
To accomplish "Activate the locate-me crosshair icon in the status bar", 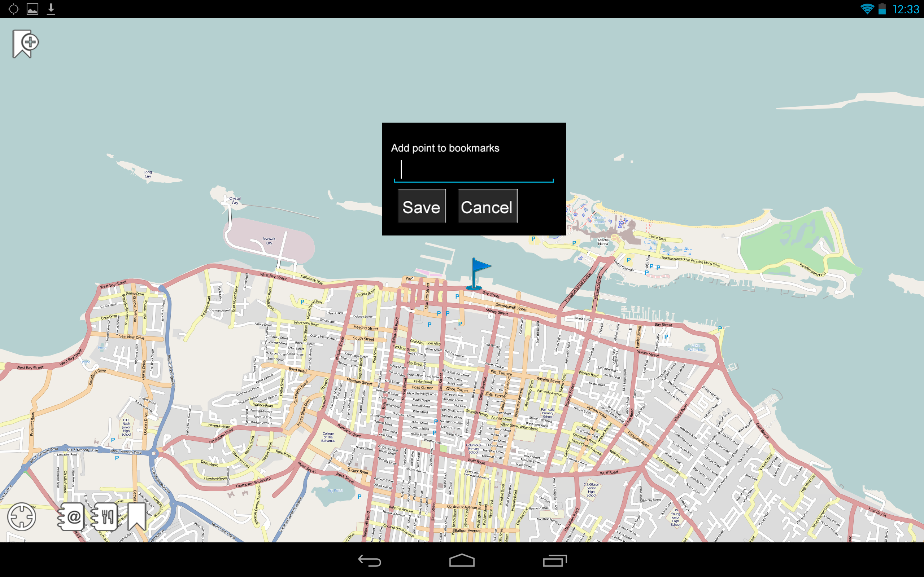I will tap(14, 8).
